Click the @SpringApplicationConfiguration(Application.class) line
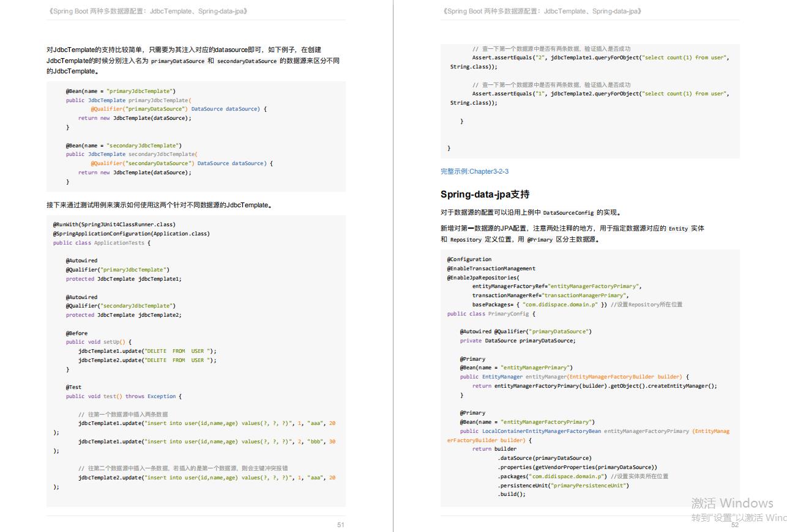The height and width of the screenshot is (532, 787). [x=131, y=234]
